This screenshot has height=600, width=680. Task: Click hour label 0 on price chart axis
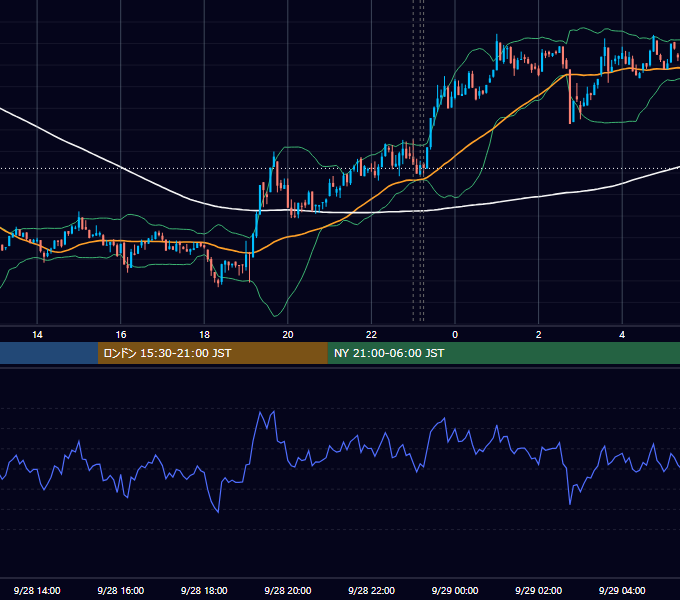coord(455,335)
